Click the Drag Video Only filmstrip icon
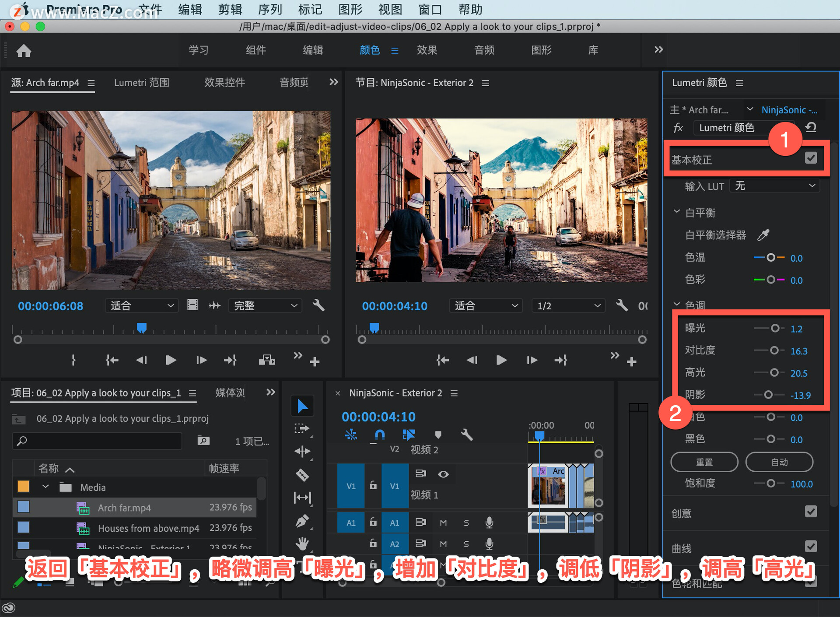Viewport: 840px width, 617px height. click(192, 305)
